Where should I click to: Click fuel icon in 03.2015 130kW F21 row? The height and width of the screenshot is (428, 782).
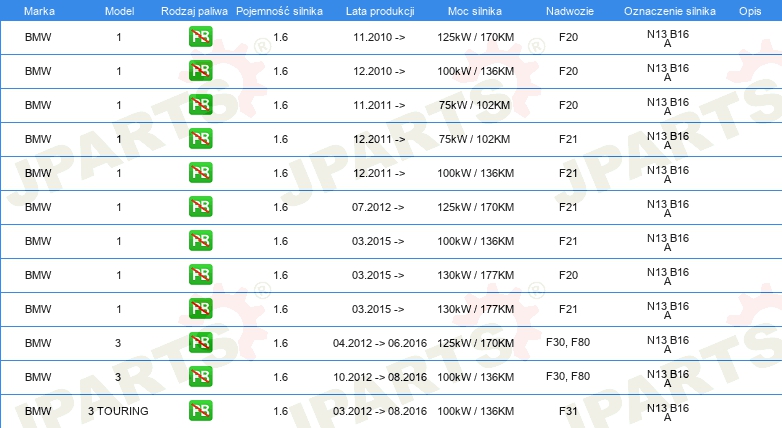(x=200, y=308)
